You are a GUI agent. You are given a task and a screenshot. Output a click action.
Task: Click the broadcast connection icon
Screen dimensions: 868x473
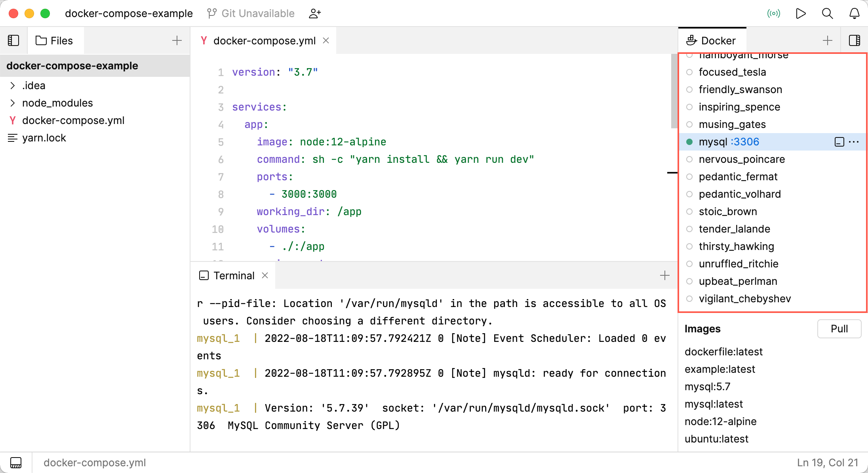(x=774, y=13)
